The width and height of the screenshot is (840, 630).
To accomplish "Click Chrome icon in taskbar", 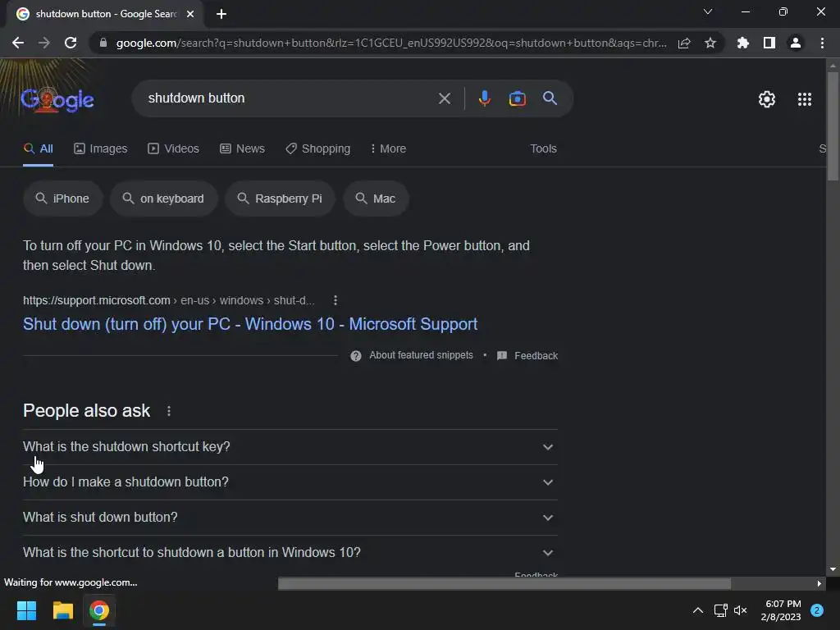I will tap(99, 610).
